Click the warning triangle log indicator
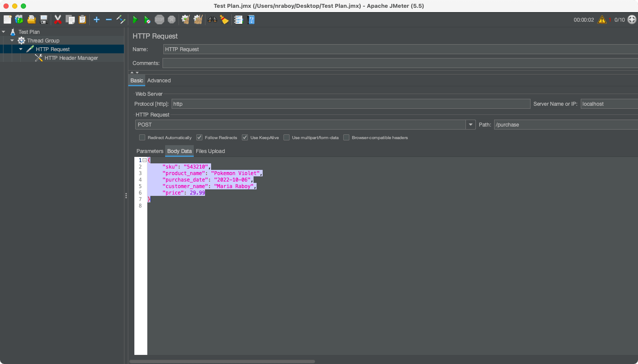Image resolution: width=638 pixels, height=364 pixels. (x=602, y=19)
